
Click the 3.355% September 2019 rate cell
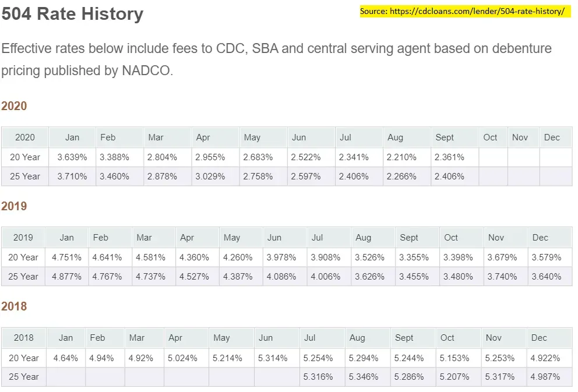pos(414,257)
